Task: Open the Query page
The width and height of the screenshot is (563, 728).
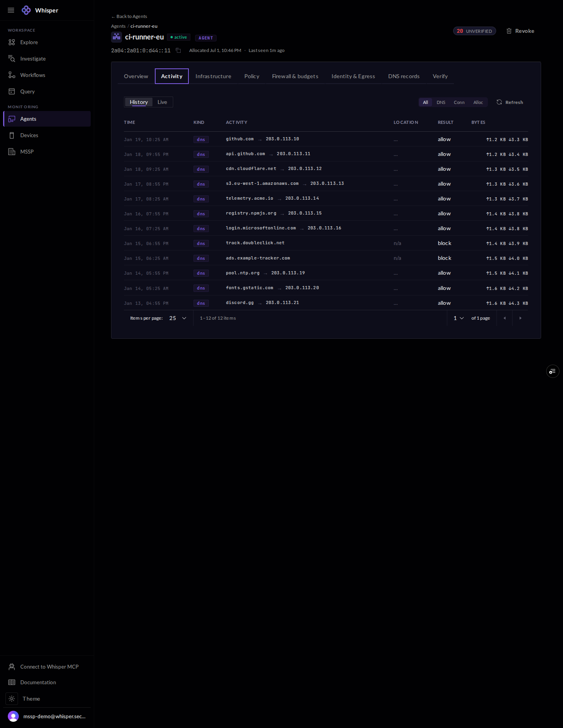Action: 47,91
